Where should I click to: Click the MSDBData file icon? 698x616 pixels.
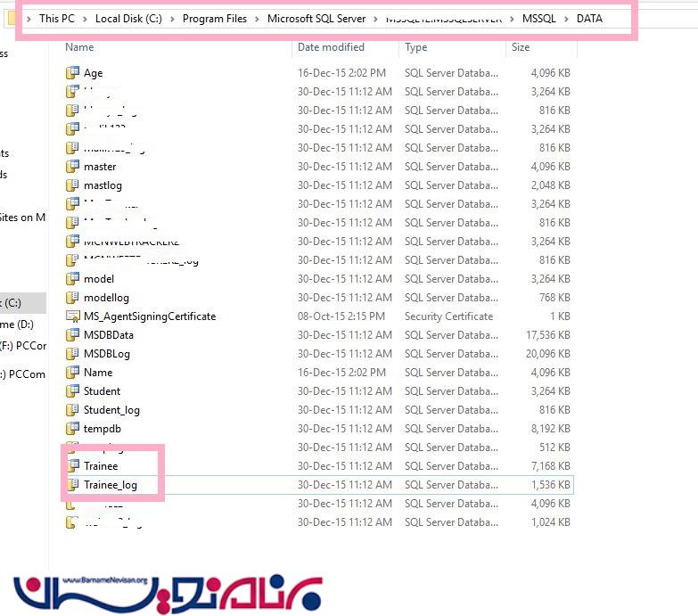pos(72,334)
